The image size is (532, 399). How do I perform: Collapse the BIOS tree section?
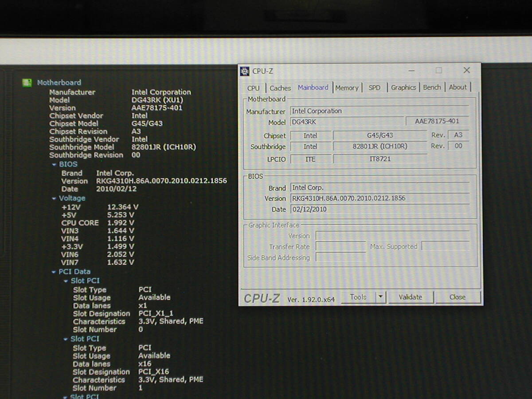point(54,164)
